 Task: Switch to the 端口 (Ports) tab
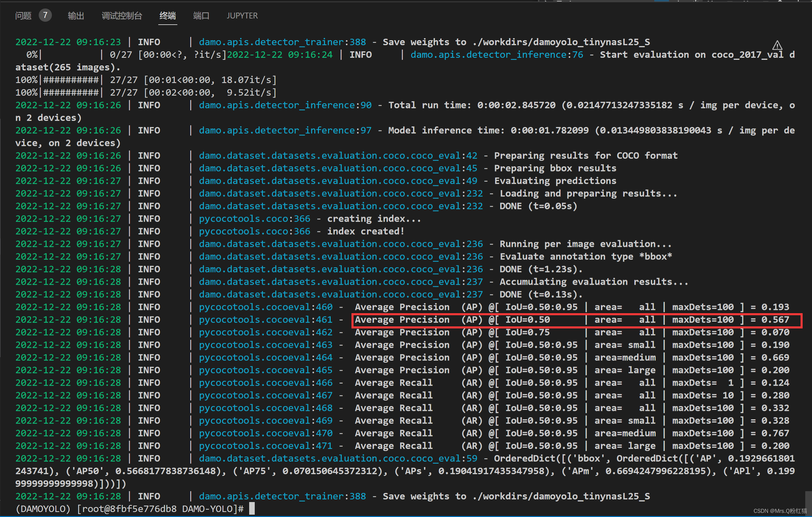(201, 16)
